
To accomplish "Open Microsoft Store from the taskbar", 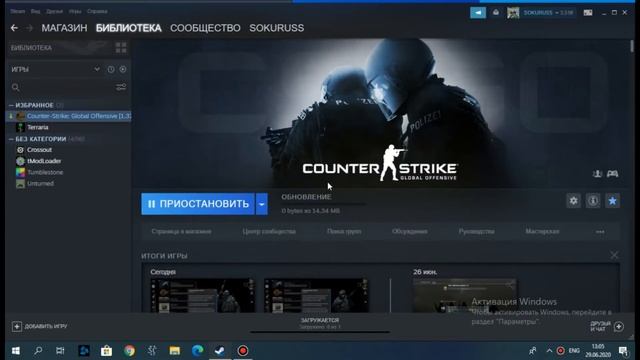I will [x=107, y=351].
